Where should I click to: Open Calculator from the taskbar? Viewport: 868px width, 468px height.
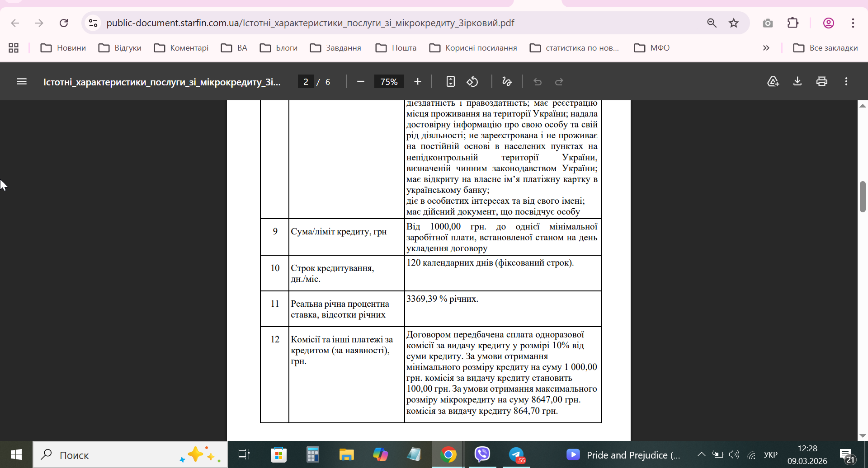pyautogui.click(x=312, y=454)
